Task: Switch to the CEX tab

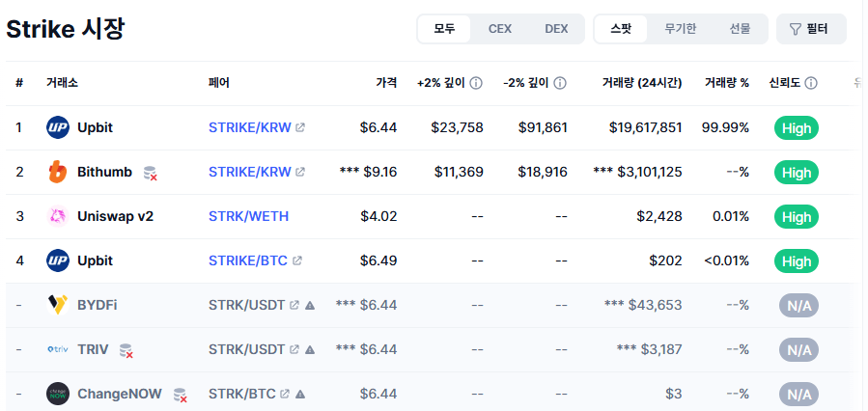Action: (500, 29)
